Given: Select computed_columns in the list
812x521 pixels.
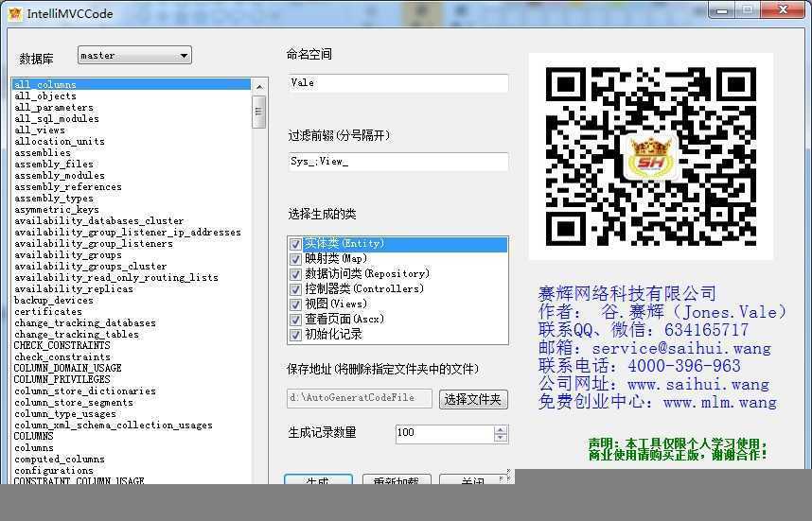Looking at the screenshot, I should [x=132, y=460].
